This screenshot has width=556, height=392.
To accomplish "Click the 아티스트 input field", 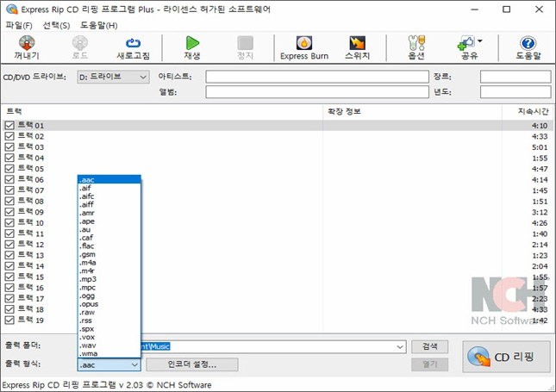I will click(x=317, y=77).
